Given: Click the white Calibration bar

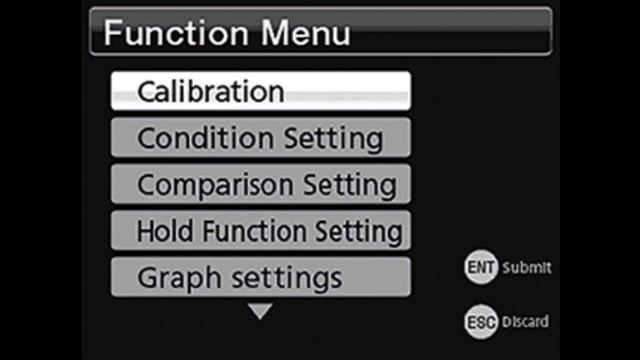Looking at the screenshot, I should (261, 91).
